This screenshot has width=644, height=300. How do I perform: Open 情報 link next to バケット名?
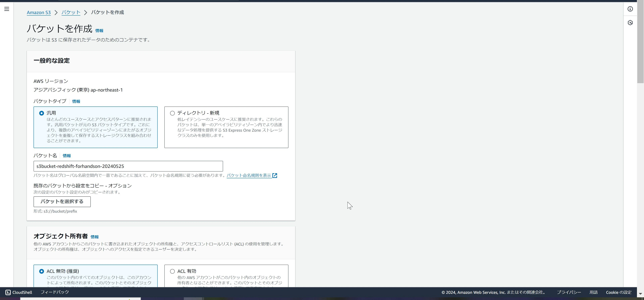point(67,156)
